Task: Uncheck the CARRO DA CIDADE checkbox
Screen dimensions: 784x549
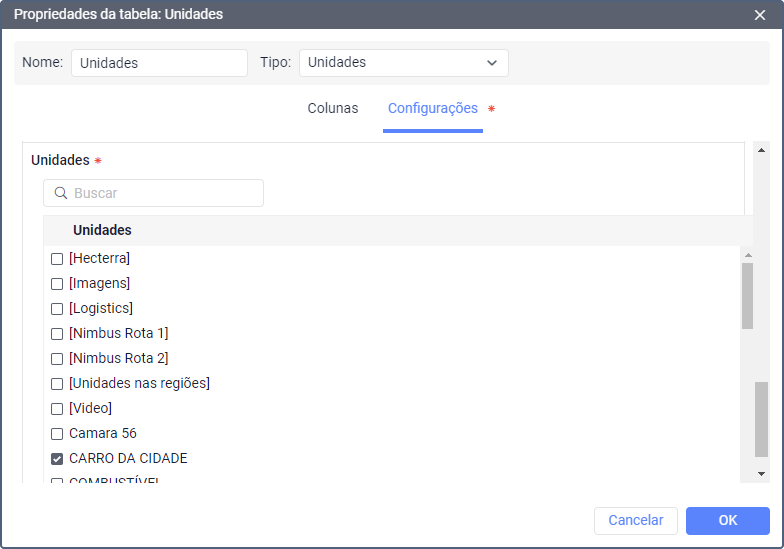Action: (57, 459)
